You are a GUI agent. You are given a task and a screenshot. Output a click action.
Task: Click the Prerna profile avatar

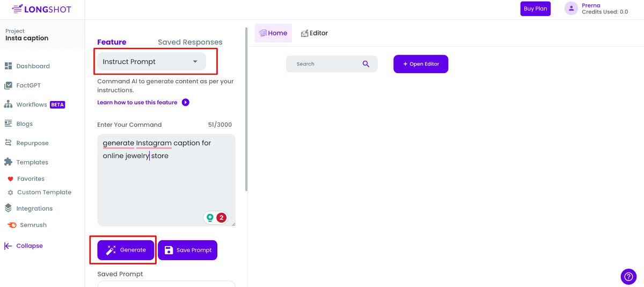(x=572, y=9)
